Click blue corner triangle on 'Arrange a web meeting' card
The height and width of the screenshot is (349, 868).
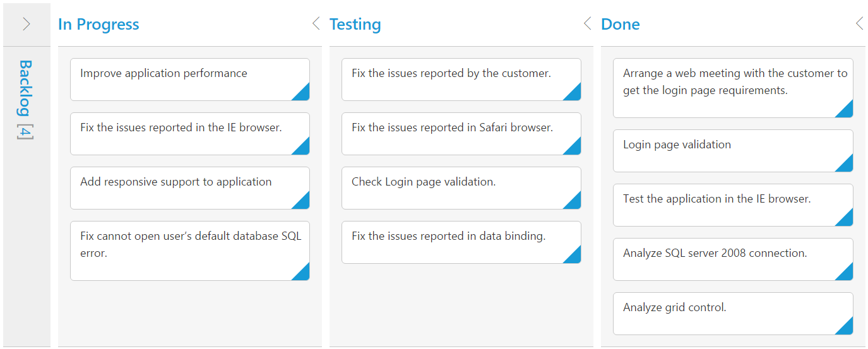[x=847, y=111]
